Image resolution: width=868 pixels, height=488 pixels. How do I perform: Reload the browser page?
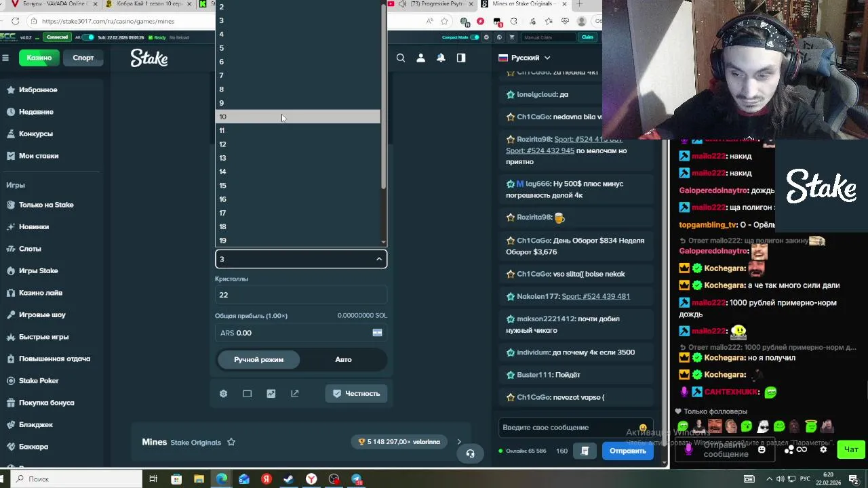click(15, 21)
